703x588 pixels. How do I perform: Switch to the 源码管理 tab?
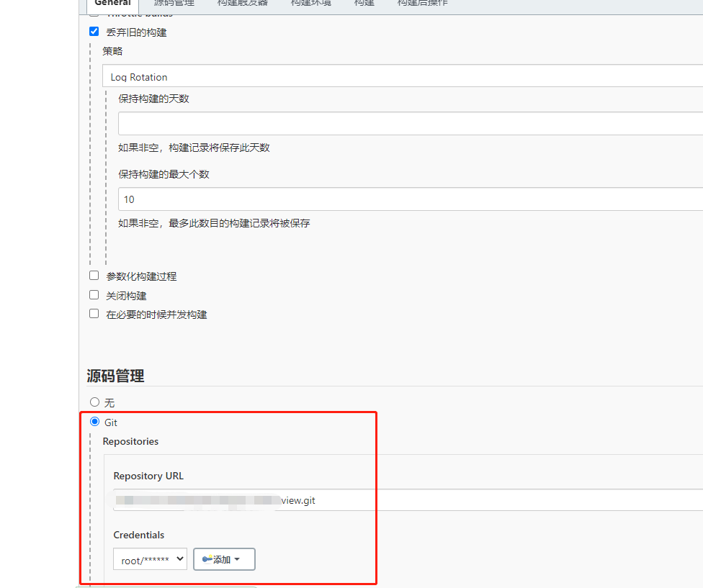(174, 3)
